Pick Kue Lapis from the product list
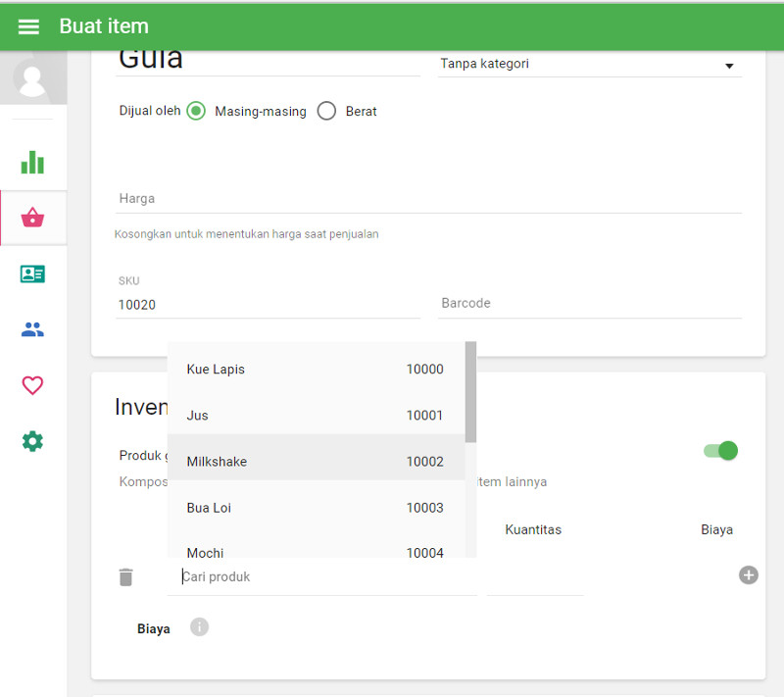Viewport: 784px width, 697px height. (x=315, y=370)
